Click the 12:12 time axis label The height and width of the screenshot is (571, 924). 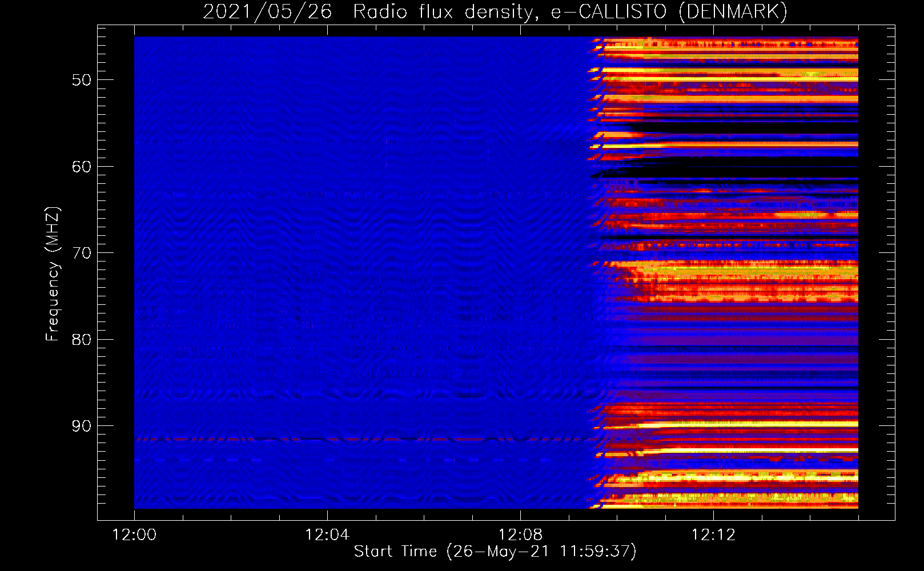[713, 535]
